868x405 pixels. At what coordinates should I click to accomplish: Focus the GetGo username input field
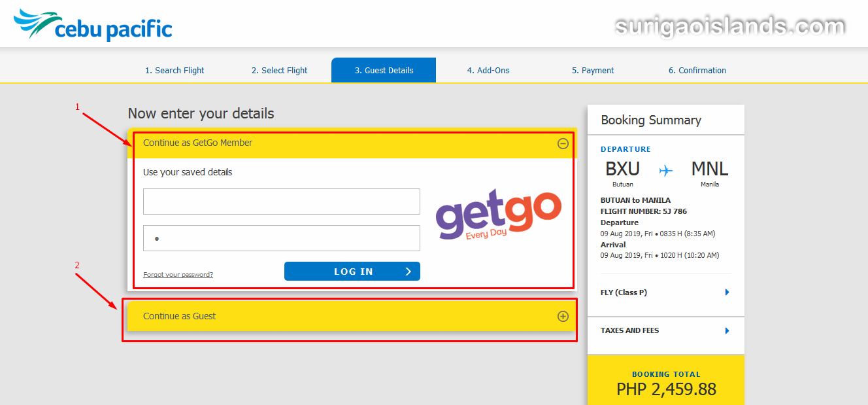click(282, 202)
